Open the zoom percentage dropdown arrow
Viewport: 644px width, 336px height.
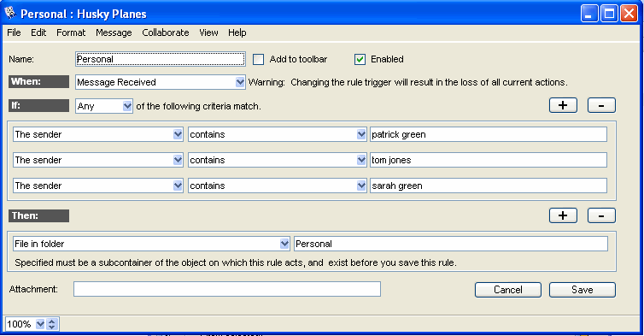click(x=40, y=324)
